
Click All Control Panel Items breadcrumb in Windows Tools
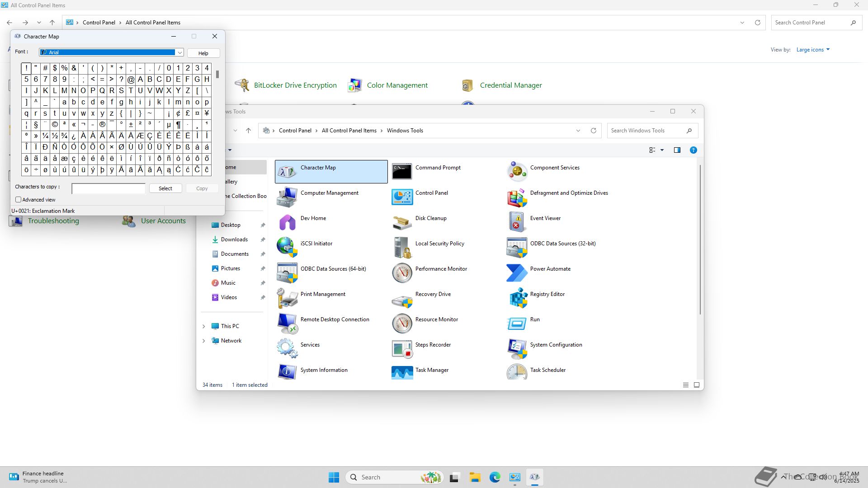(x=349, y=131)
